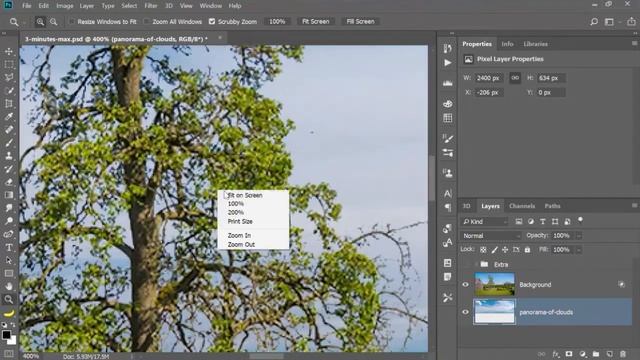This screenshot has height=360, width=640.
Task: Select the Eyedropper tool
Action: pyautogui.click(x=9, y=117)
